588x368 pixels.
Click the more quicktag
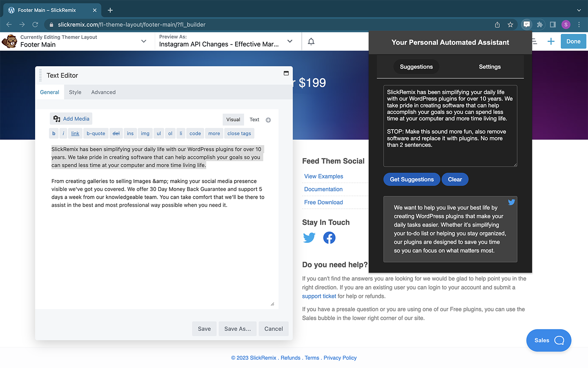214,133
